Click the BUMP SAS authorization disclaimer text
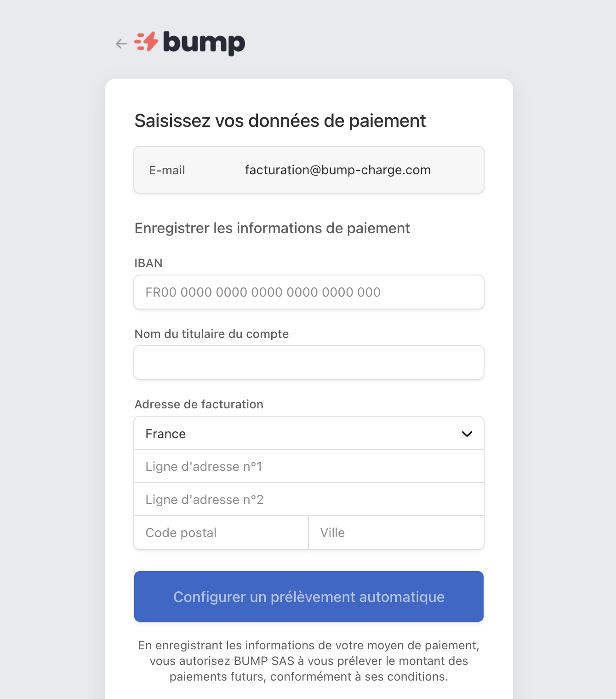This screenshot has height=699, width=616. click(308, 661)
